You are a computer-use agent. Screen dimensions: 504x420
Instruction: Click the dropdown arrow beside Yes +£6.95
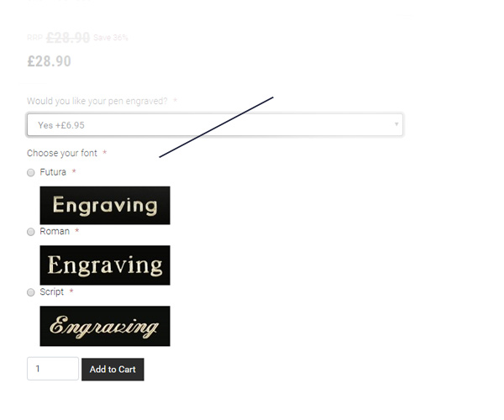pyautogui.click(x=396, y=124)
